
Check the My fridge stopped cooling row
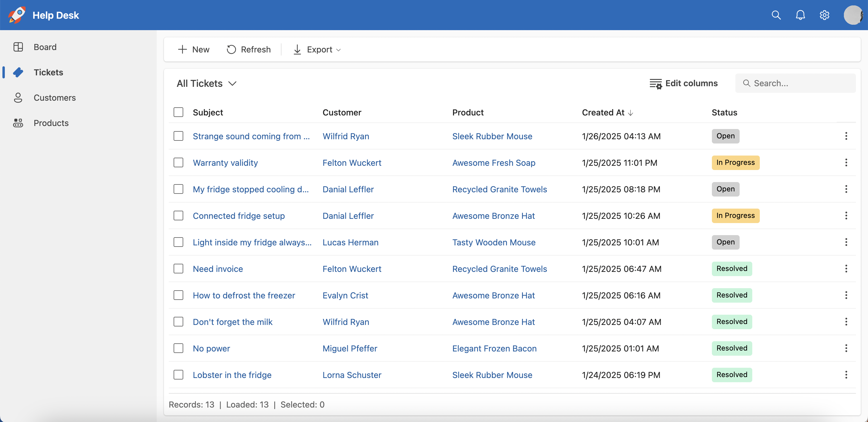(178, 189)
